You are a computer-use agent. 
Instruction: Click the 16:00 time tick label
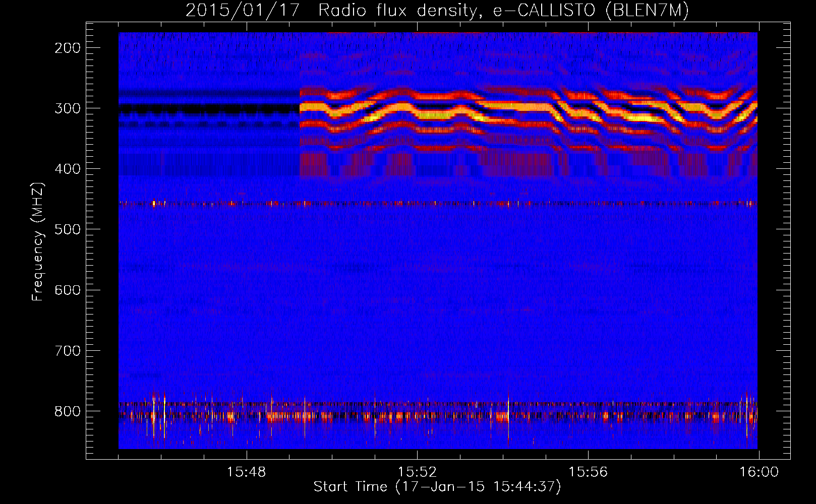759,472
